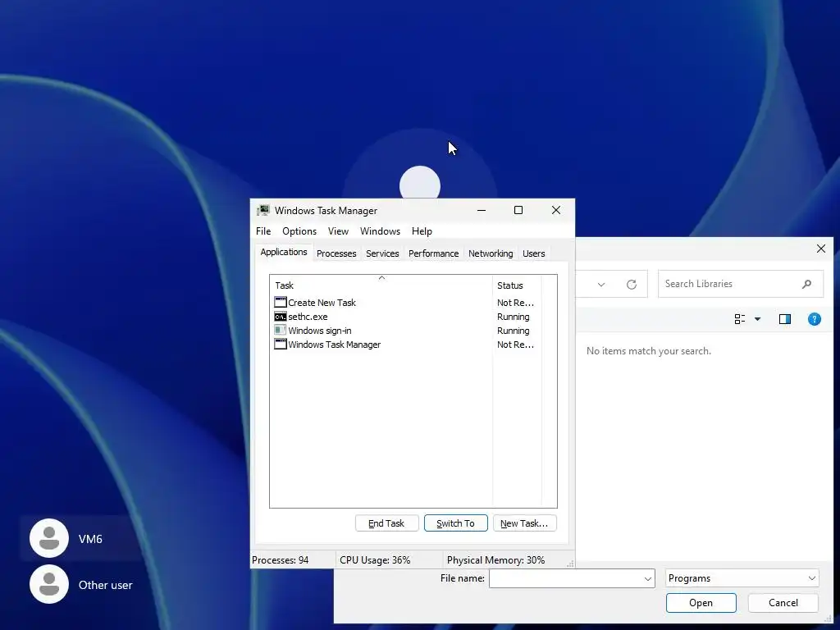Image resolution: width=840 pixels, height=630 pixels.
Task: Click the change view icon in file dialog
Action: [740, 319]
